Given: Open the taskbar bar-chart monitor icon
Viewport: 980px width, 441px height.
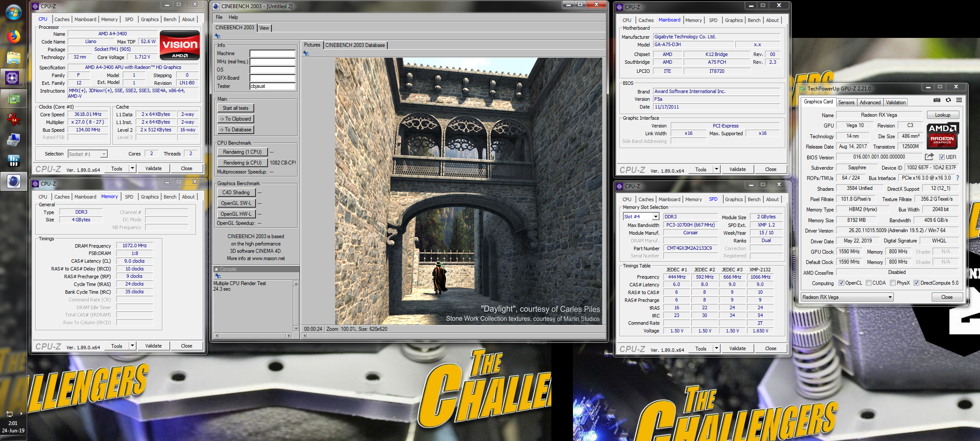Looking at the screenshot, I should 13,161.
